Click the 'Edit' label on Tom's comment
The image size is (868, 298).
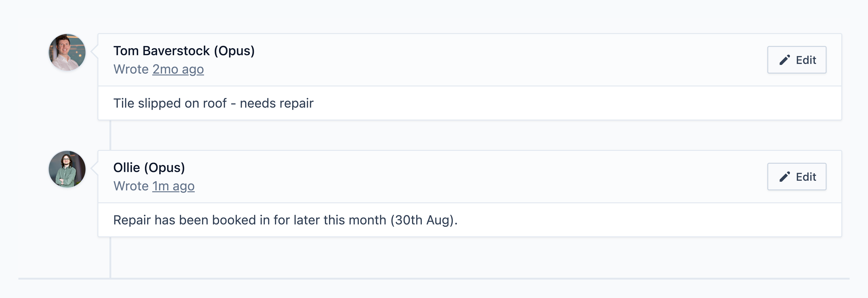point(806,60)
